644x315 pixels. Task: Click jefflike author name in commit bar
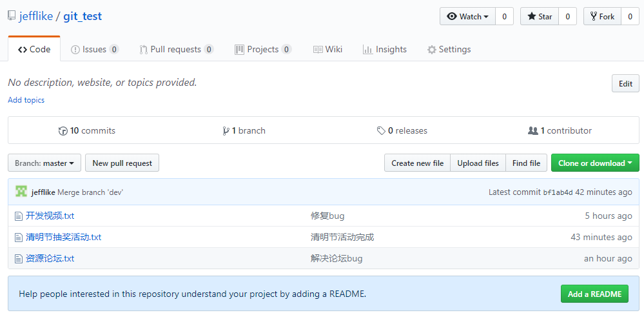click(x=43, y=192)
